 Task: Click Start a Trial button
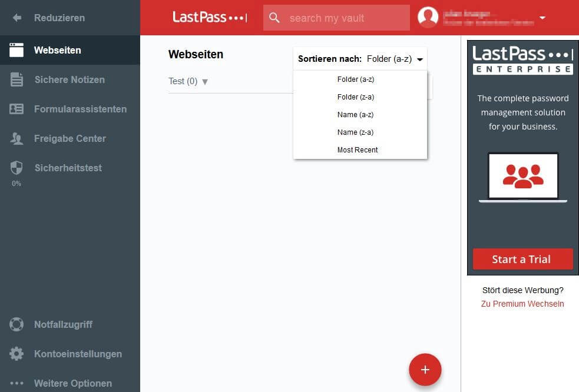click(x=522, y=259)
